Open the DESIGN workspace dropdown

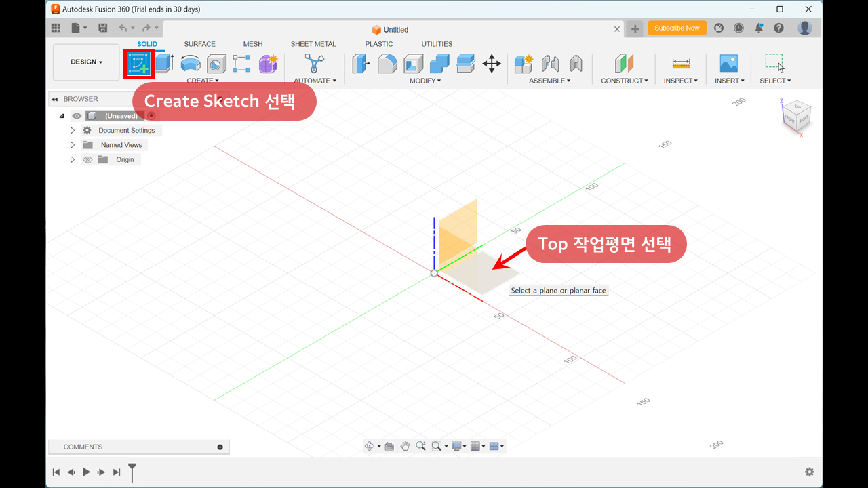point(86,62)
